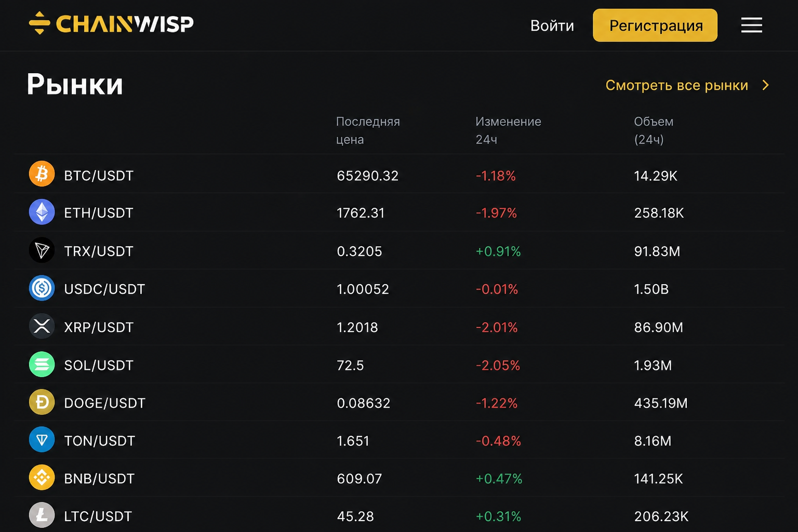
Task: Click the TON change value -0.48%
Action: click(x=498, y=441)
